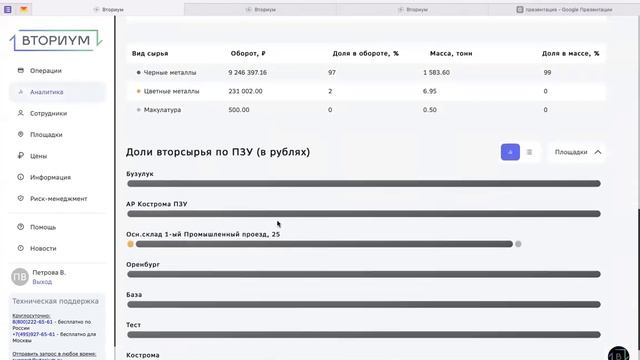Open the Операции menu item
640x360 pixels.
coord(57,71)
